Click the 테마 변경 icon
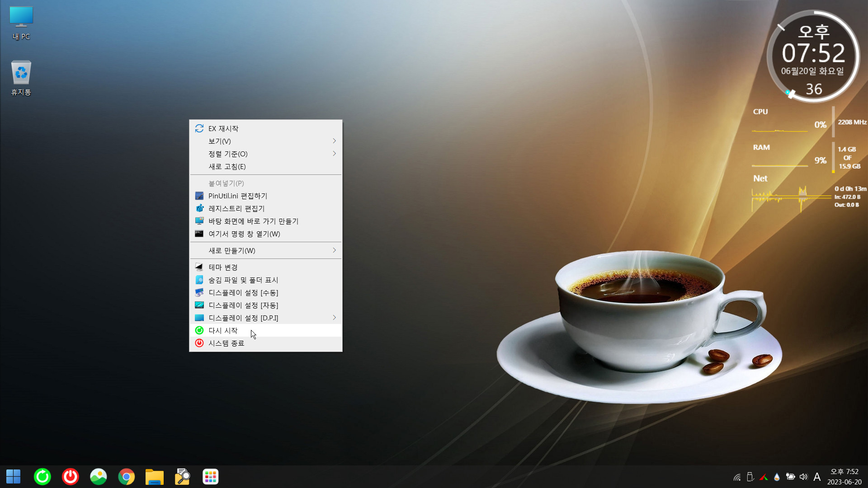868x488 pixels. point(199,267)
